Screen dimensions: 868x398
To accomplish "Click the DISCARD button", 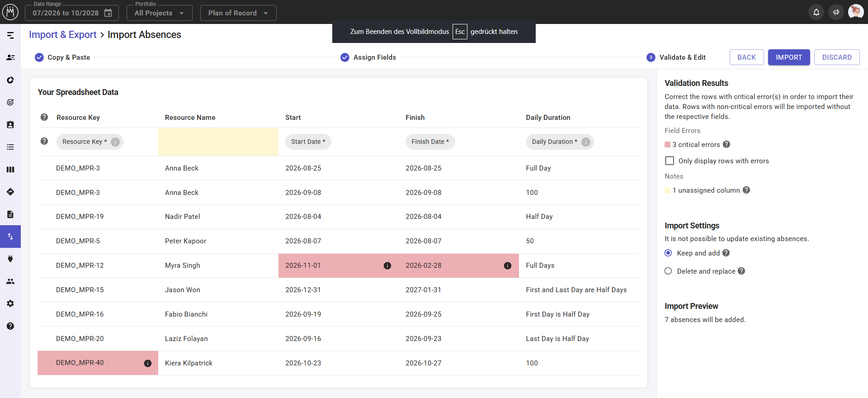I will tap(837, 57).
